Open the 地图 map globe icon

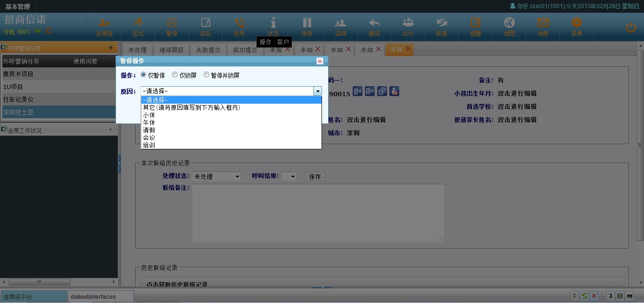(509, 26)
